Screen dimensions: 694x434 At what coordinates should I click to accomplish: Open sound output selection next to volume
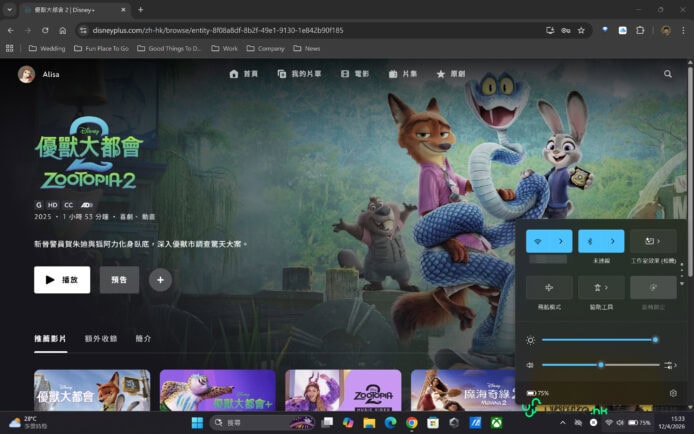670,365
